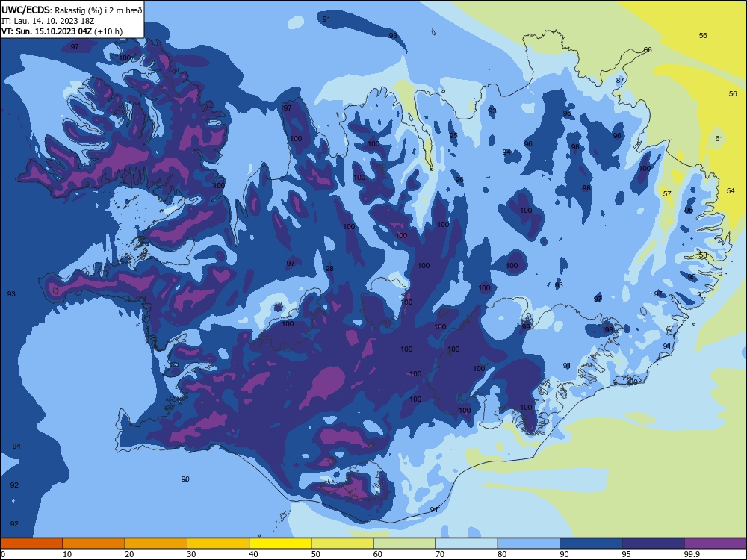
Task: Click the '10' legend scale label
Action: point(67,554)
